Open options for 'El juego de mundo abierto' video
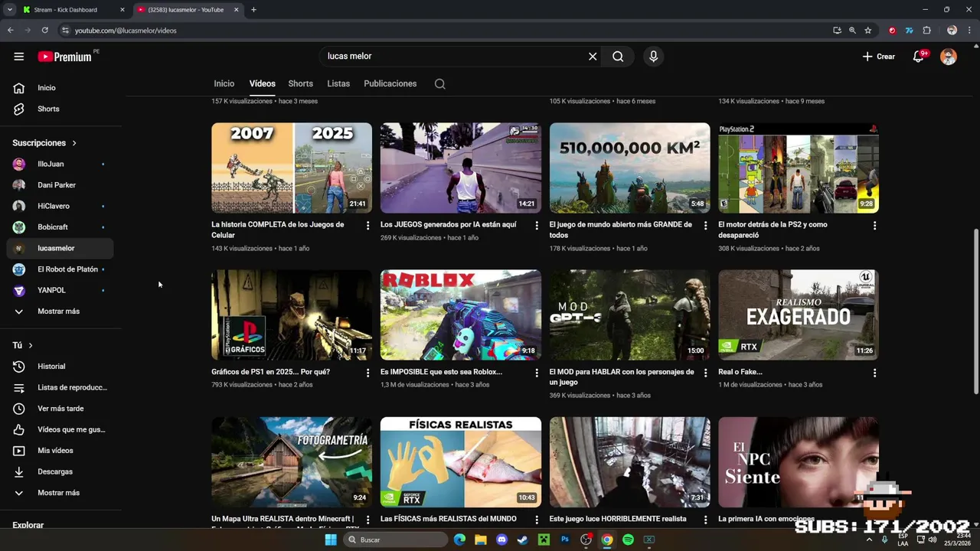Image resolution: width=980 pixels, height=551 pixels. 706,226
